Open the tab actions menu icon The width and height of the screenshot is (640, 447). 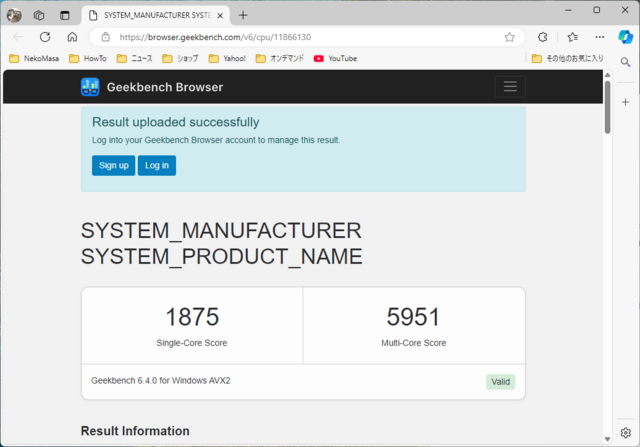(x=64, y=16)
